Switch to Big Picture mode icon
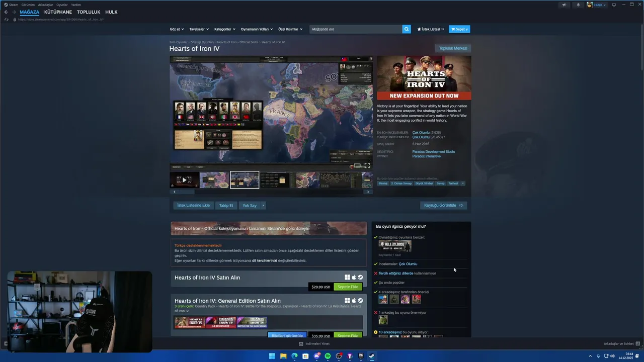The width and height of the screenshot is (644, 362). coord(614,5)
